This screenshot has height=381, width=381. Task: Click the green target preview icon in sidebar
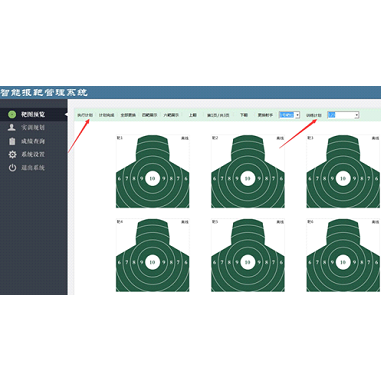(x=12, y=114)
